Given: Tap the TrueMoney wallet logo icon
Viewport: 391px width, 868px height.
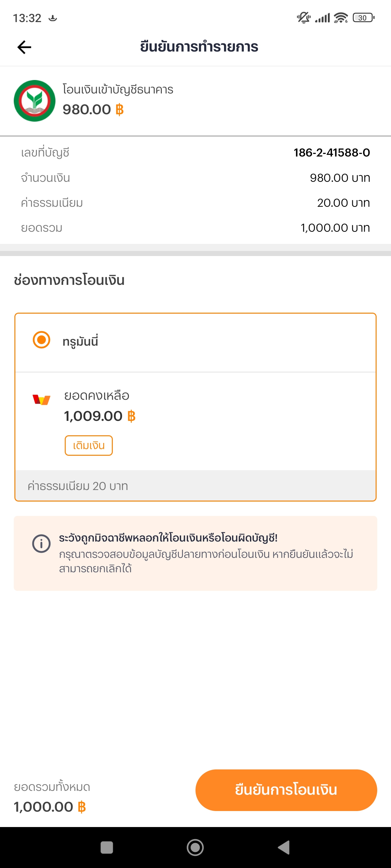Looking at the screenshot, I should tap(41, 400).
